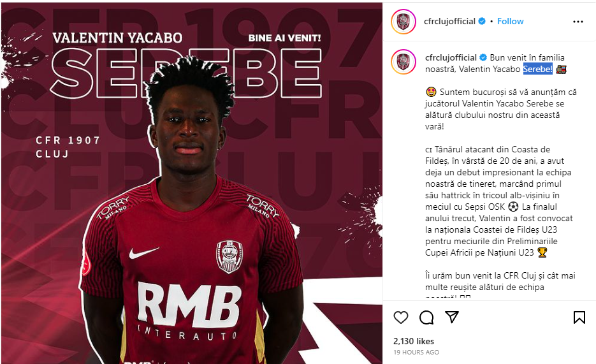Click the trophy emoji in caption
Viewport: 596px width, 364px height.
pyautogui.click(x=542, y=252)
